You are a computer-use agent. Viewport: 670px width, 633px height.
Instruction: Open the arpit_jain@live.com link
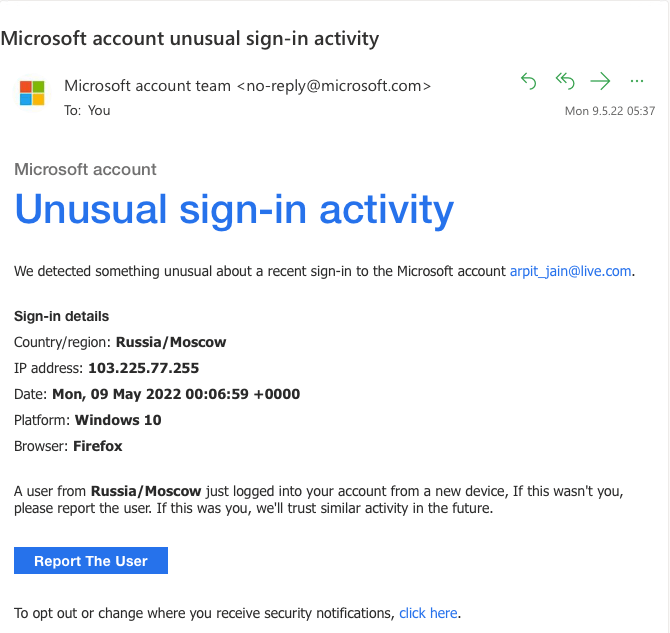point(570,271)
